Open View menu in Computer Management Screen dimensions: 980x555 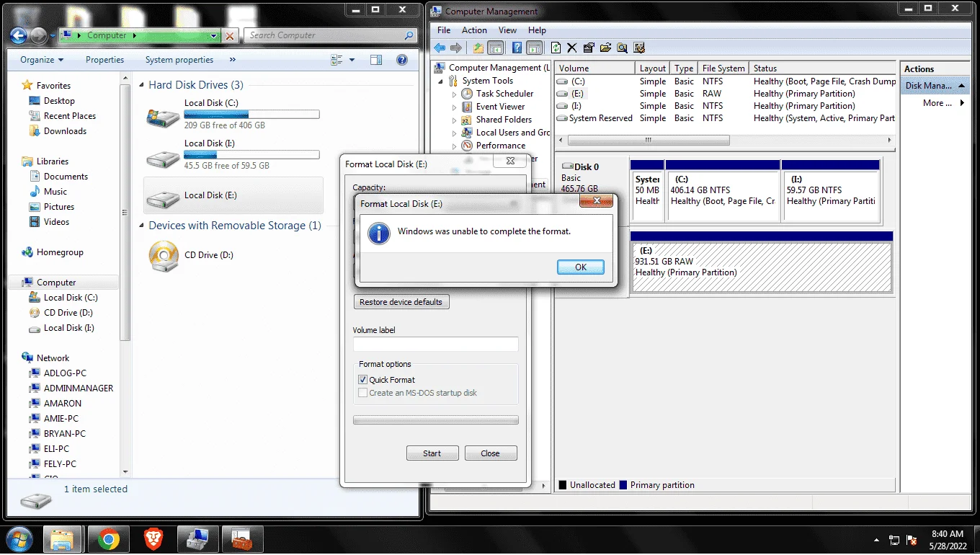click(x=507, y=30)
